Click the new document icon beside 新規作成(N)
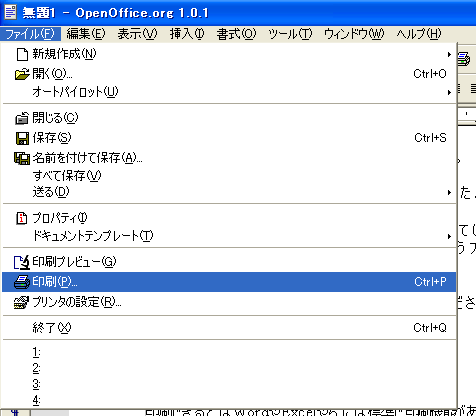The image size is (476, 416). [22, 54]
